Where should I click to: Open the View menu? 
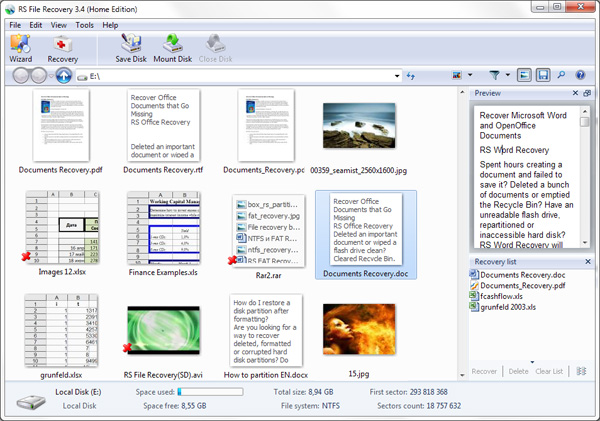[59, 25]
